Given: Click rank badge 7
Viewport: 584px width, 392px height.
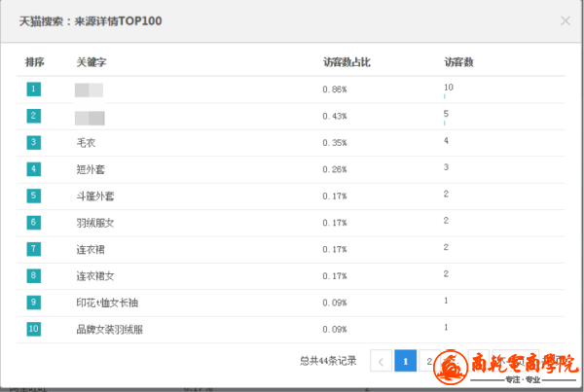Looking at the screenshot, I should pyautogui.click(x=33, y=249).
